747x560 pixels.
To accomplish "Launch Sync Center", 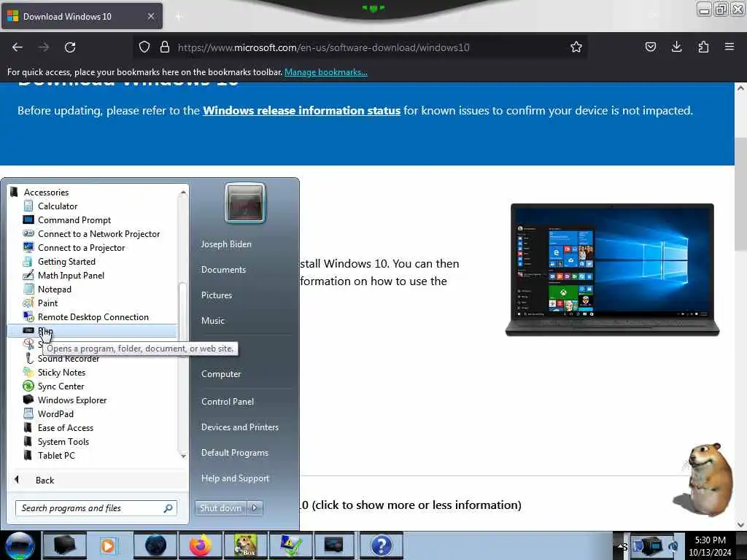I will 61,386.
